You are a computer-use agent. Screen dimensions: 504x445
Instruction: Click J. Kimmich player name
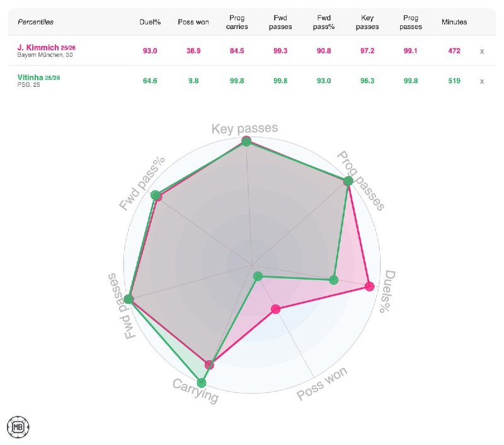[38, 47]
